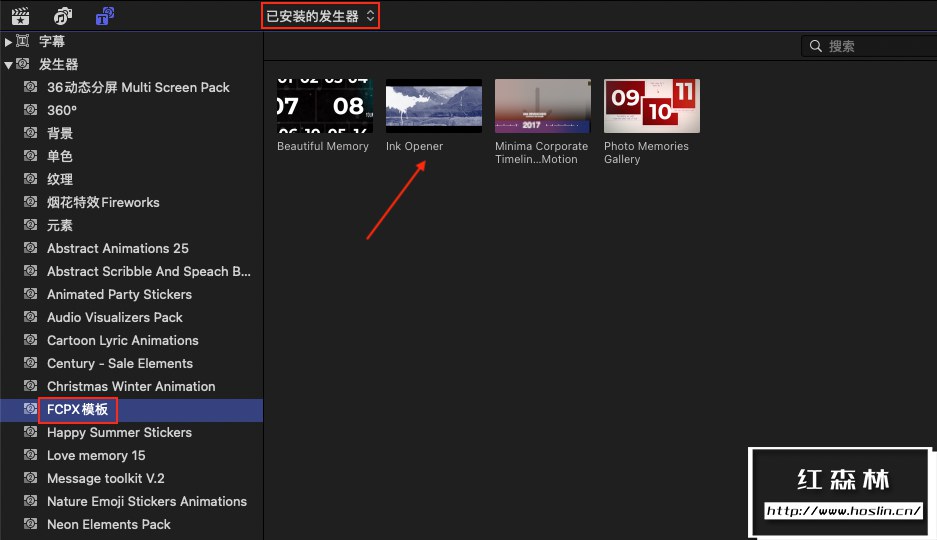
Task: Click generator icon beside FCPX模板
Action: point(30,409)
